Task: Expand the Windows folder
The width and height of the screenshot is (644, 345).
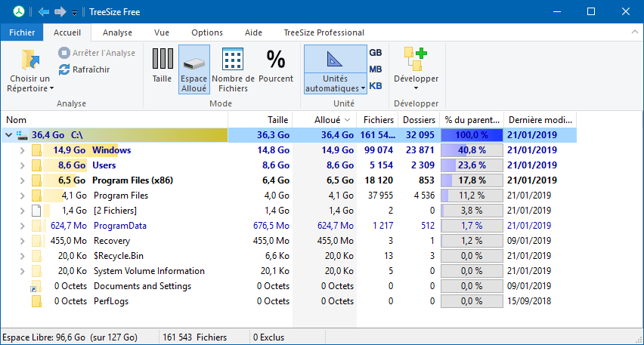Action: coord(22,150)
